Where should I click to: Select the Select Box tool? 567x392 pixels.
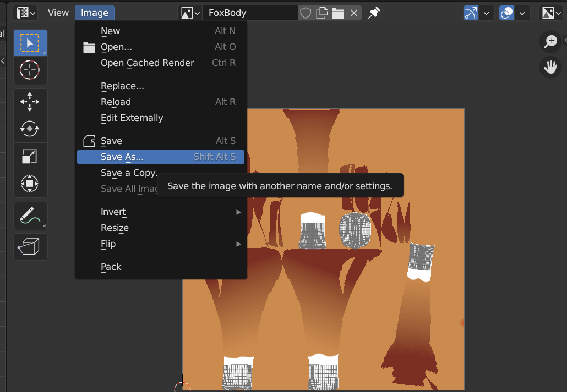(30, 43)
